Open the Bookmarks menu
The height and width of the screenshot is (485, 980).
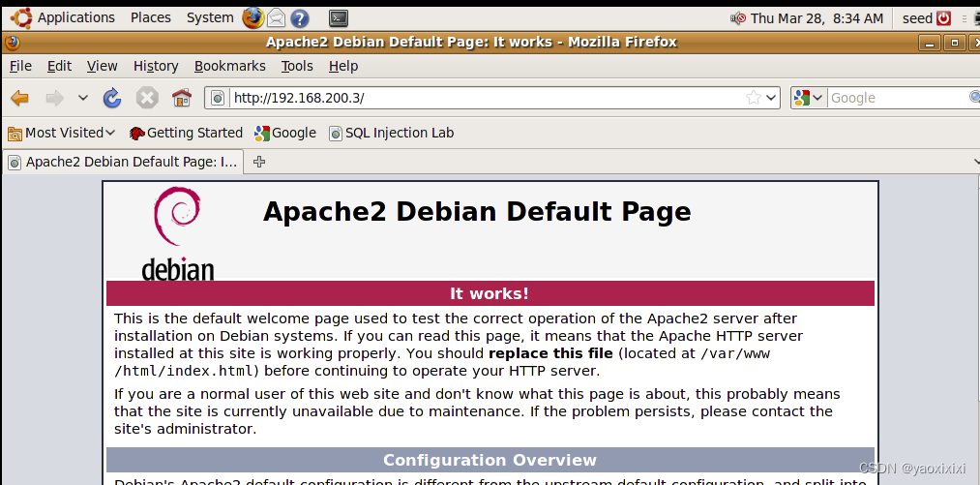click(230, 66)
